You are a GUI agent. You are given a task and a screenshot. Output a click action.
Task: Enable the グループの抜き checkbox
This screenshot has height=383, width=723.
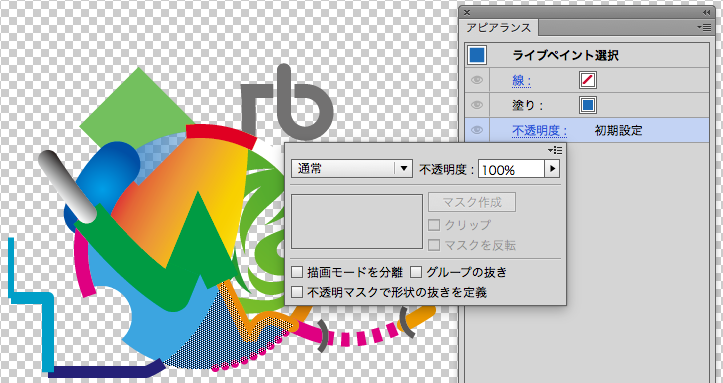point(416,272)
